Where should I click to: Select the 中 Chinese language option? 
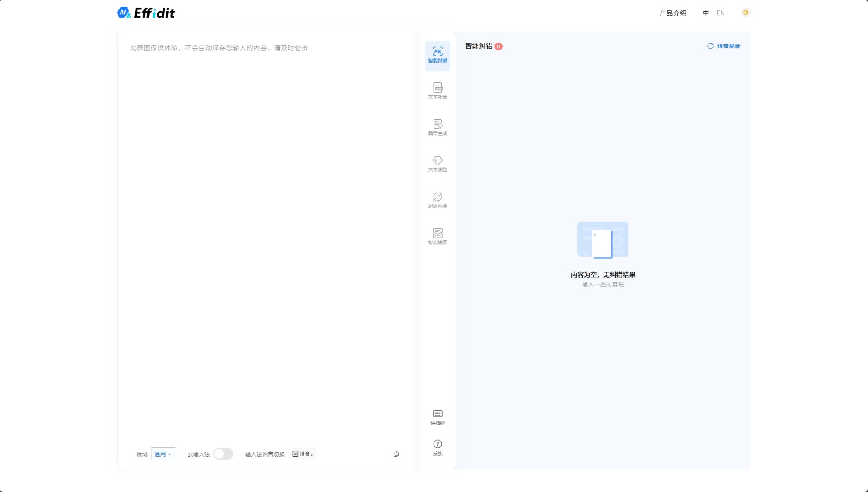coord(705,13)
